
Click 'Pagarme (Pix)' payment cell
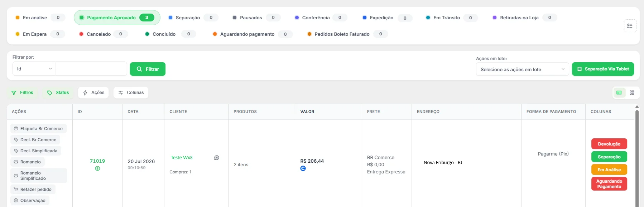pos(553,154)
